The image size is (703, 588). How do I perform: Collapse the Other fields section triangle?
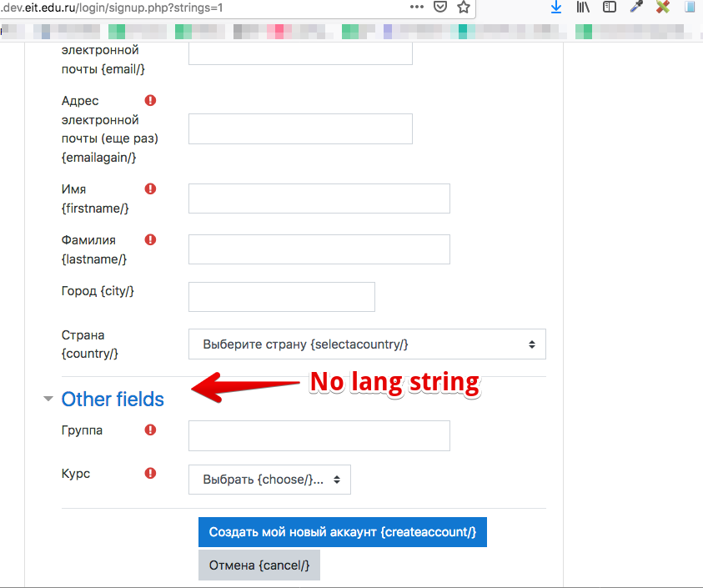pyautogui.click(x=48, y=399)
